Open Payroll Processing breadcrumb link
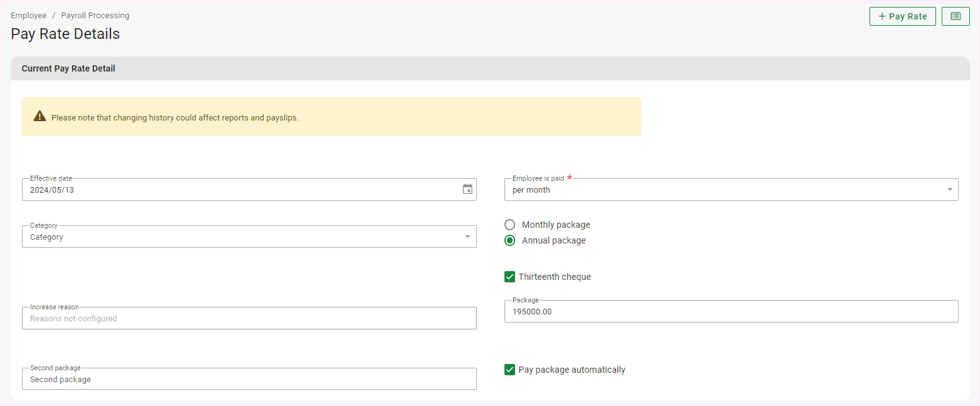Viewport: 980px width, 406px height. [95, 15]
